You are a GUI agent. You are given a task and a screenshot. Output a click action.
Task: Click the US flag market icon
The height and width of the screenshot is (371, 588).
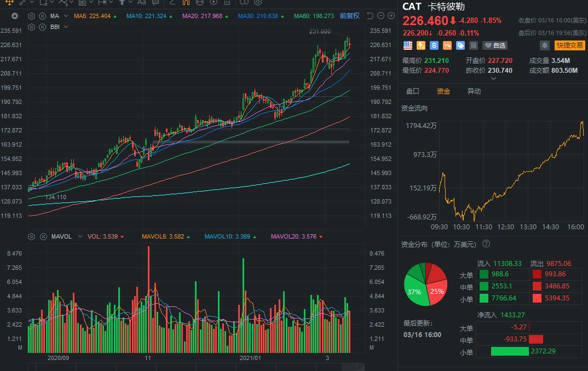[408, 45]
